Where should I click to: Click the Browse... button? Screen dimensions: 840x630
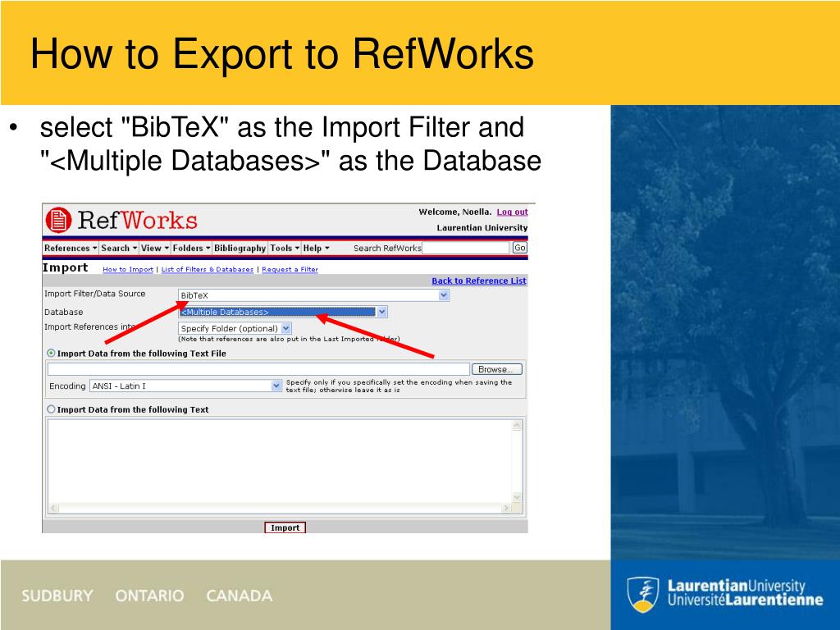(x=496, y=369)
